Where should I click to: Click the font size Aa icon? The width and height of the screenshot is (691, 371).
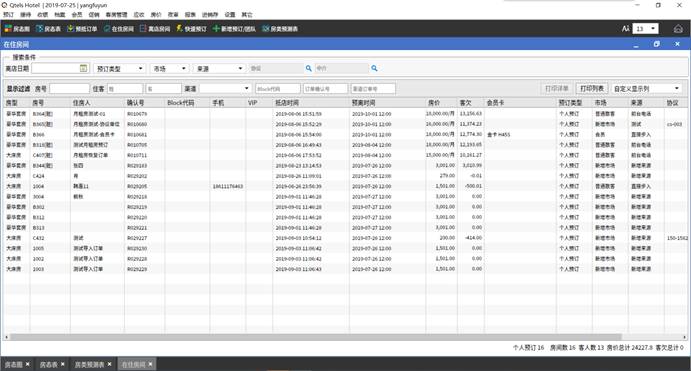click(x=626, y=29)
